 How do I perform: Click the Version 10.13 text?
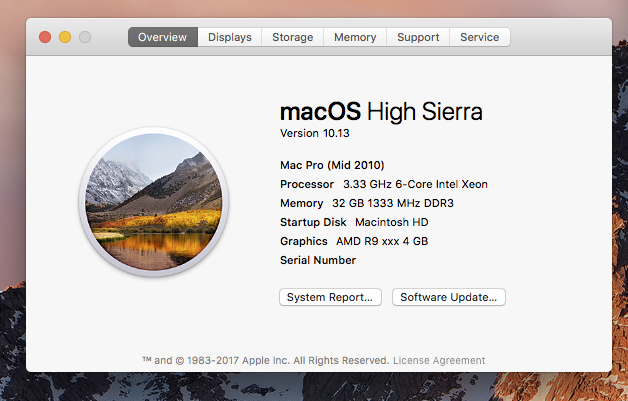point(315,133)
